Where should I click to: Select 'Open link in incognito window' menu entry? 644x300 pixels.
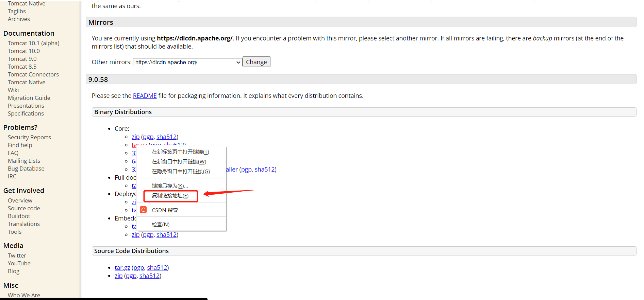coord(181,172)
